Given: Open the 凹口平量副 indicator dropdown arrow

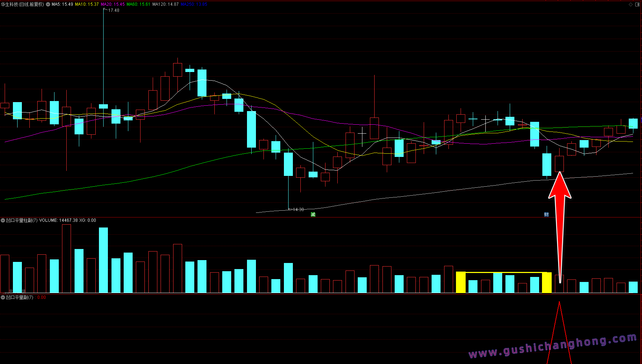Looking at the screenshot, I should (x=3, y=297).
